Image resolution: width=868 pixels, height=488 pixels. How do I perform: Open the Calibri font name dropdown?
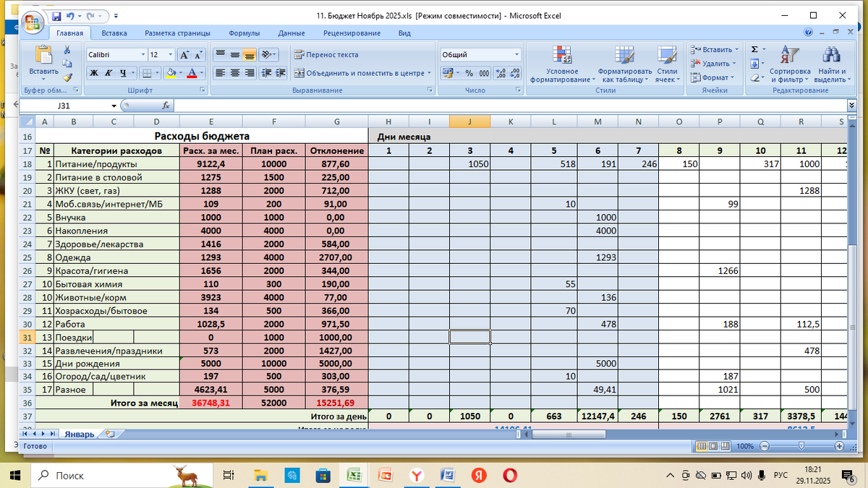[x=142, y=55]
